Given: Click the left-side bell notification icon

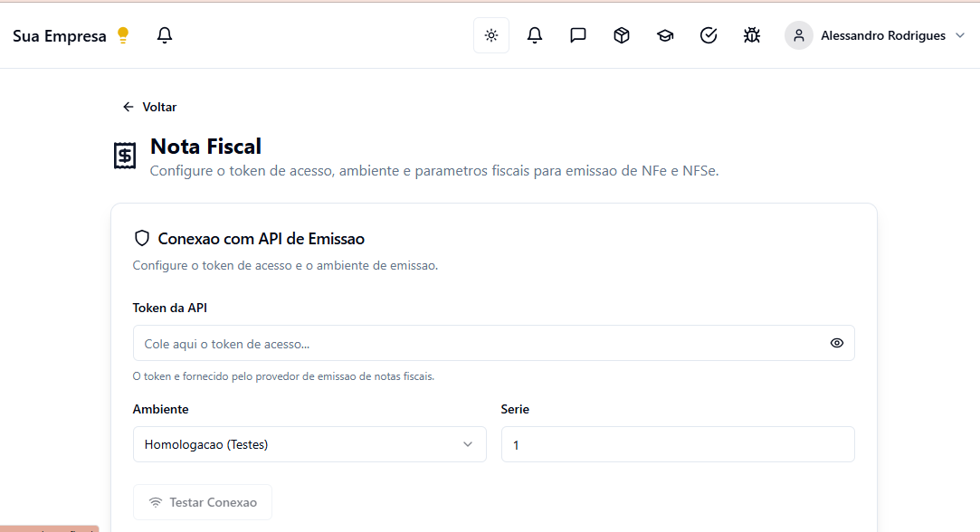Looking at the screenshot, I should click(x=164, y=35).
